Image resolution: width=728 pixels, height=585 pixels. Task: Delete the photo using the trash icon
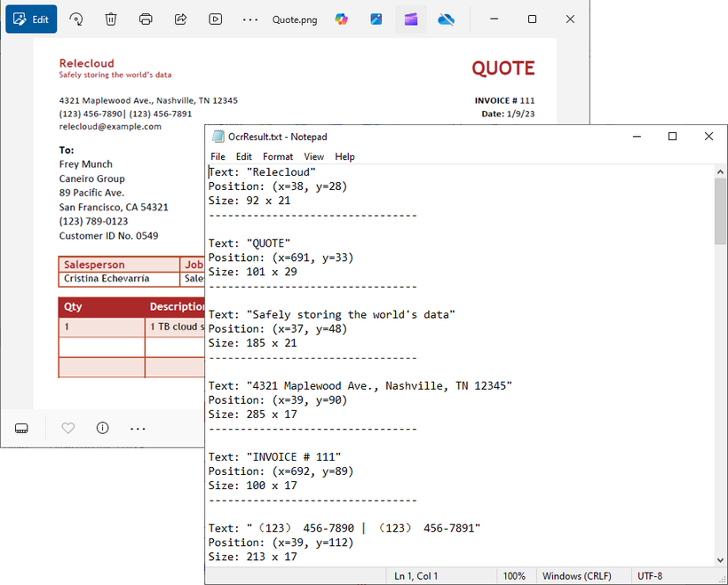click(x=110, y=19)
